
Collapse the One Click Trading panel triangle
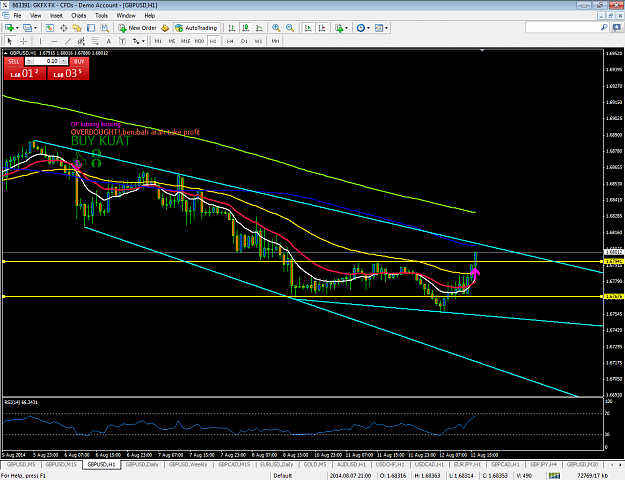(x=6, y=53)
